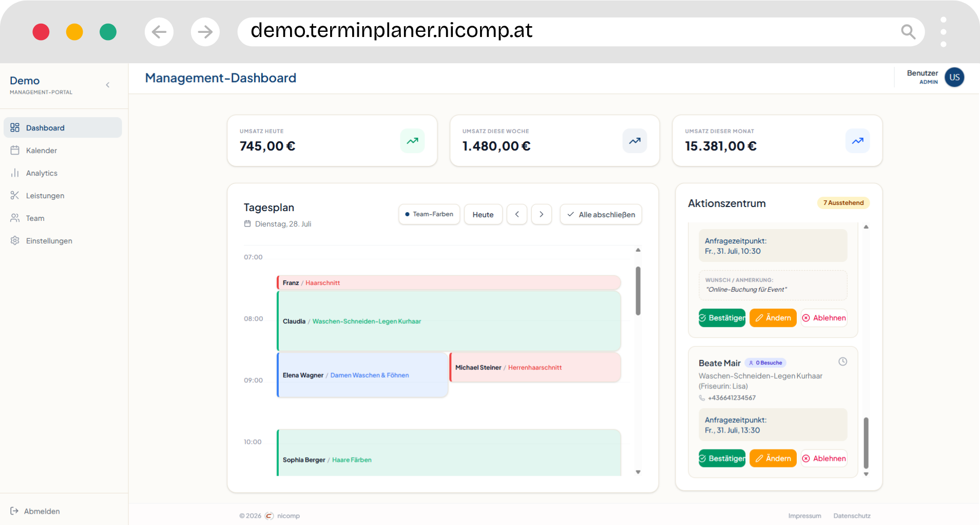Click Ablehnen for the 10:30 request

pos(824,318)
